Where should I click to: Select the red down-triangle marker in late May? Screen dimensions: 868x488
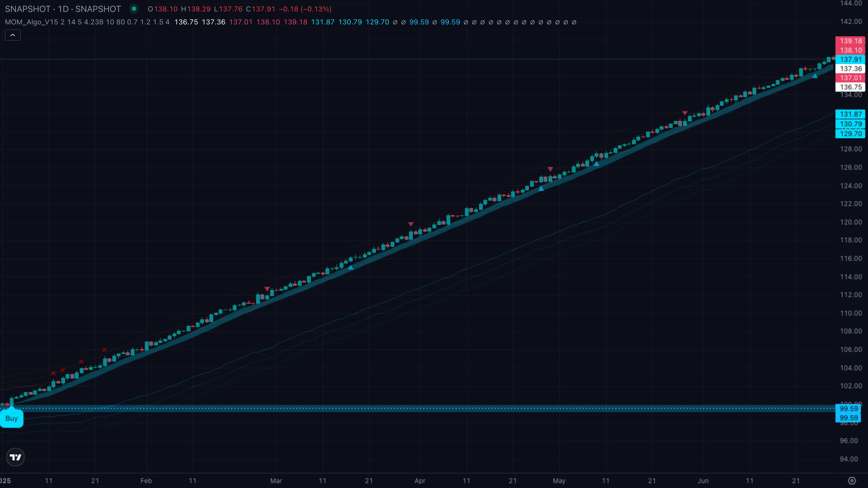coord(685,113)
